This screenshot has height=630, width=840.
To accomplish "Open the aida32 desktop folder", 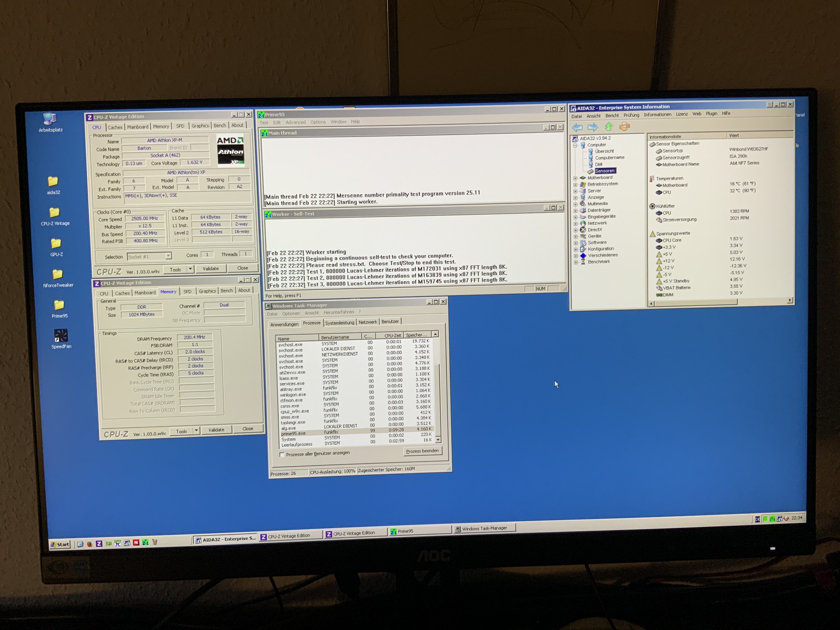I will pos(53,185).
